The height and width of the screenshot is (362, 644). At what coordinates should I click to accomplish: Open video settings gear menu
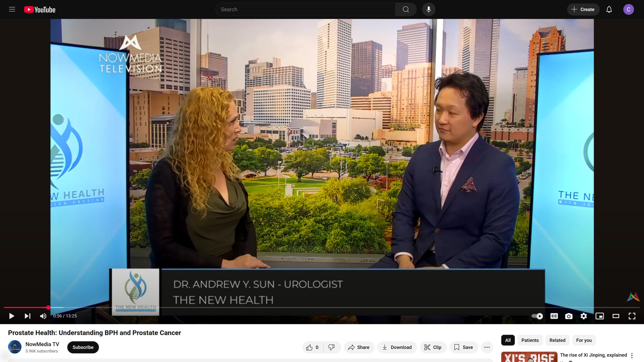point(584,316)
